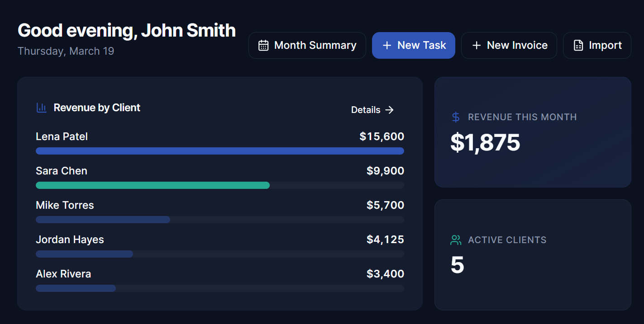This screenshot has height=324, width=644.
Task: Click the plus icon on New Invoice button
Action: pyautogui.click(x=476, y=45)
